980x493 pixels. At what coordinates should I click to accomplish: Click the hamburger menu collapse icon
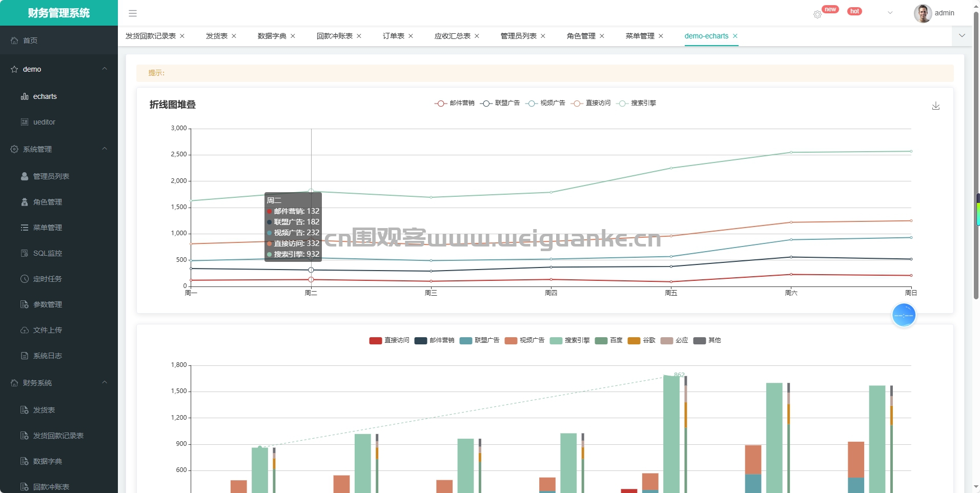pyautogui.click(x=133, y=13)
